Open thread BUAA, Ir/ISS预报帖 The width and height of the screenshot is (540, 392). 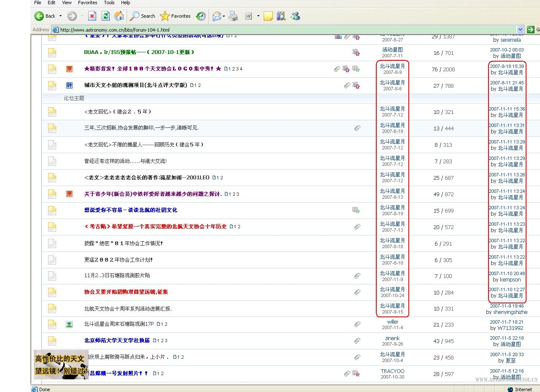pos(139,52)
